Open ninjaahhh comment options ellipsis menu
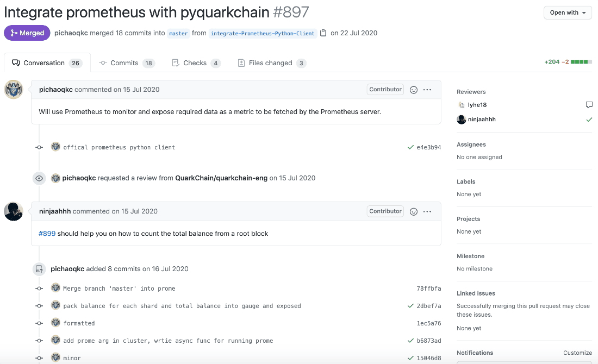 click(x=427, y=211)
